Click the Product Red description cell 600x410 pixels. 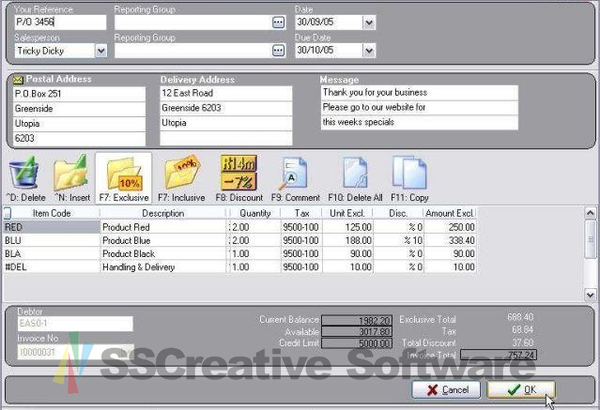coord(163,227)
